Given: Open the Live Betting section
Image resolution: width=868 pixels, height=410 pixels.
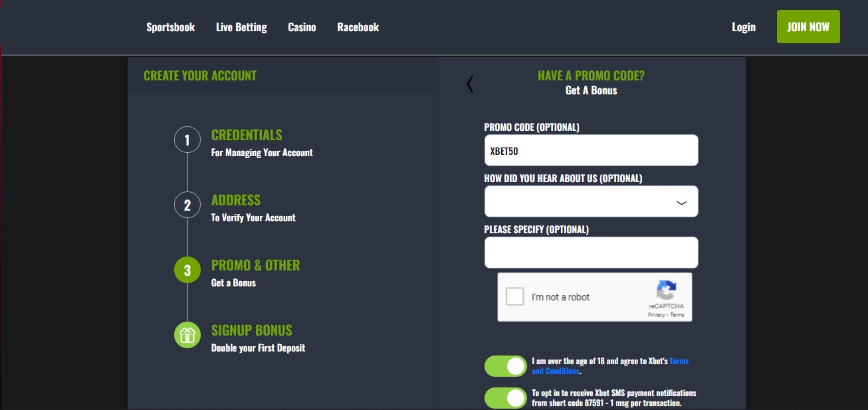Looking at the screenshot, I should click(x=241, y=27).
